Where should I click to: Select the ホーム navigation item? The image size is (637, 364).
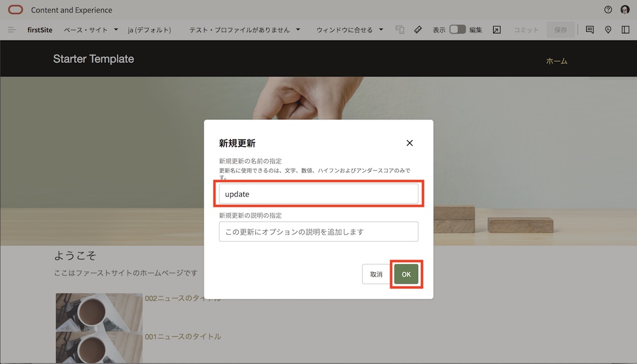(x=557, y=61)
